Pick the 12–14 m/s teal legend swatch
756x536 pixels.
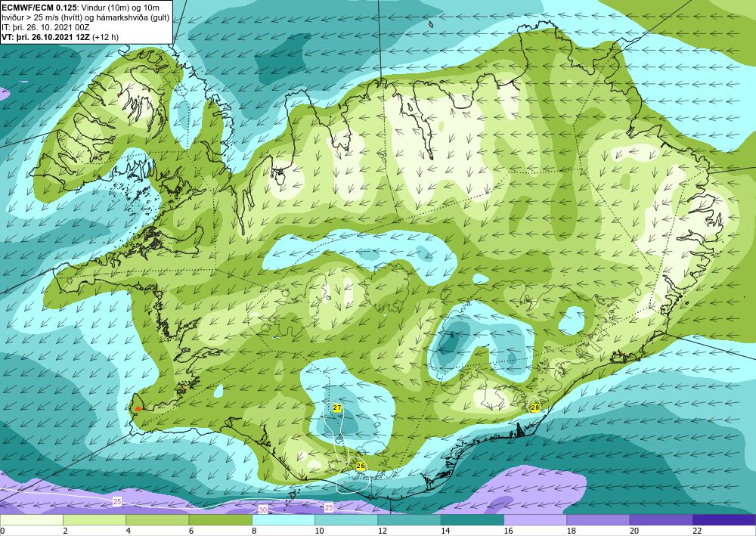pos(409,520)
